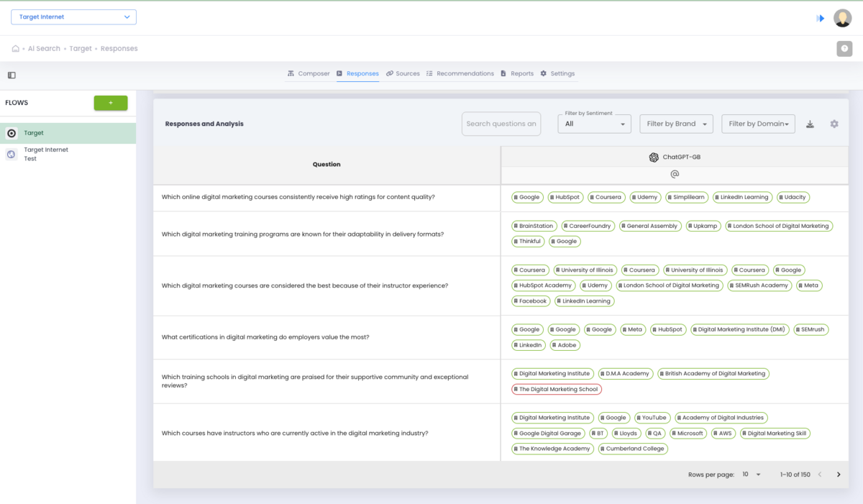This screenshot has height=504, width=863.
Task: Click the @ mention icon in header
Action: coord(675,174)
